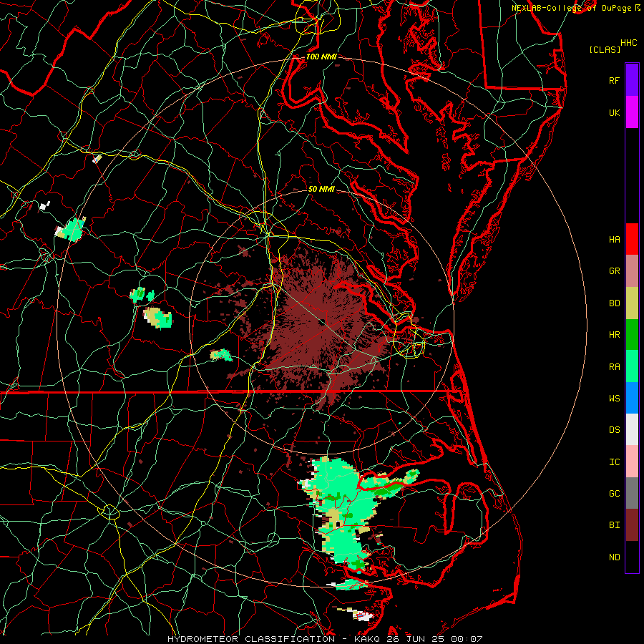Click the GC gray legend swatch
Image resolution: width=644 pixels, height=644 pixels.
(632, 493)
